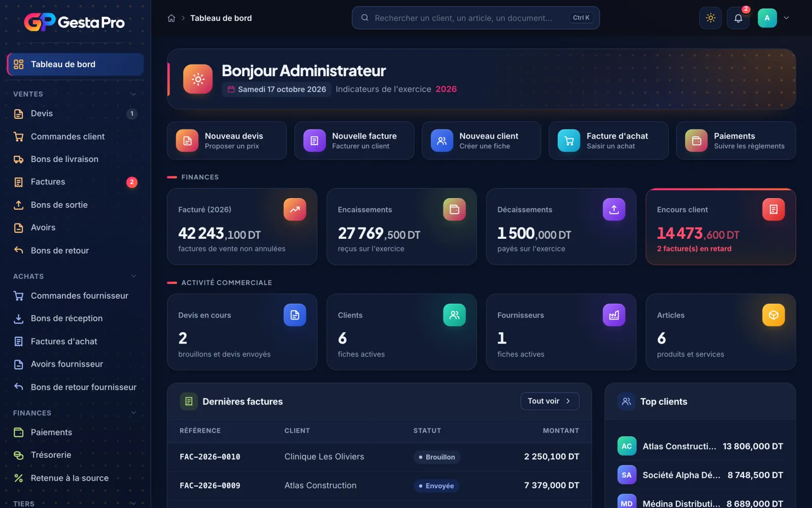This screenshot has width=812, height=508.
Task: Focus the search clients and documents field
Action: point(476,18)
